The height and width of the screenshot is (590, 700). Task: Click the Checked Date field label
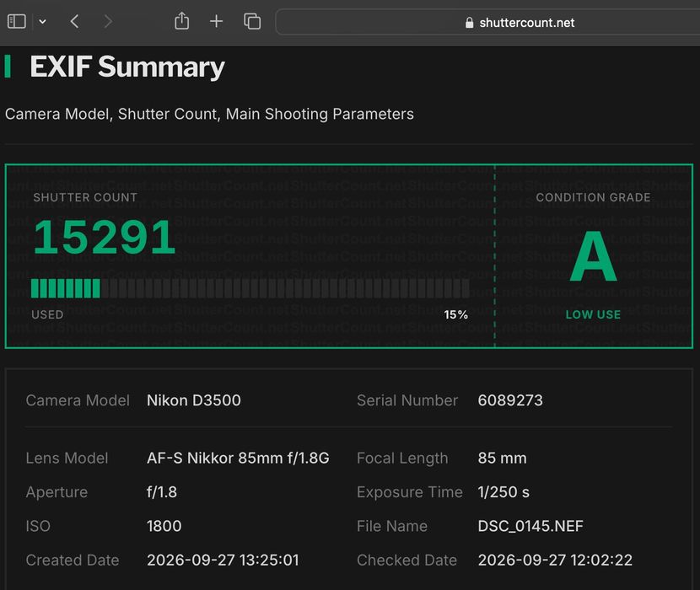[407, 560]
